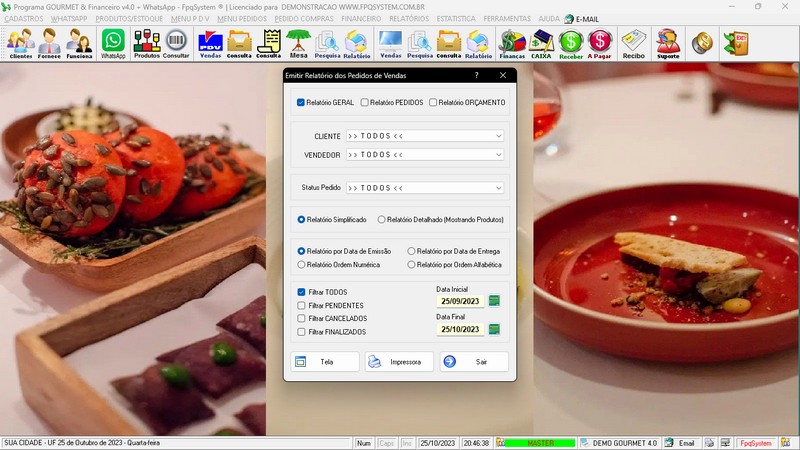This screenshot has height=450, width=800.
Task: Click the exit door toolbar icon
Action: [736, 43]
